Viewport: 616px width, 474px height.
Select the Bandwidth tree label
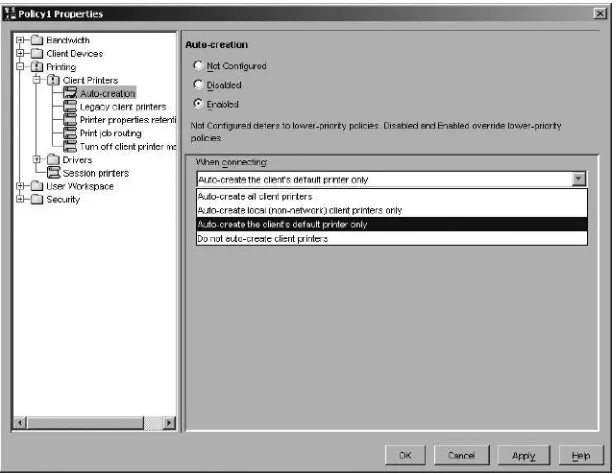coord(68,40)
